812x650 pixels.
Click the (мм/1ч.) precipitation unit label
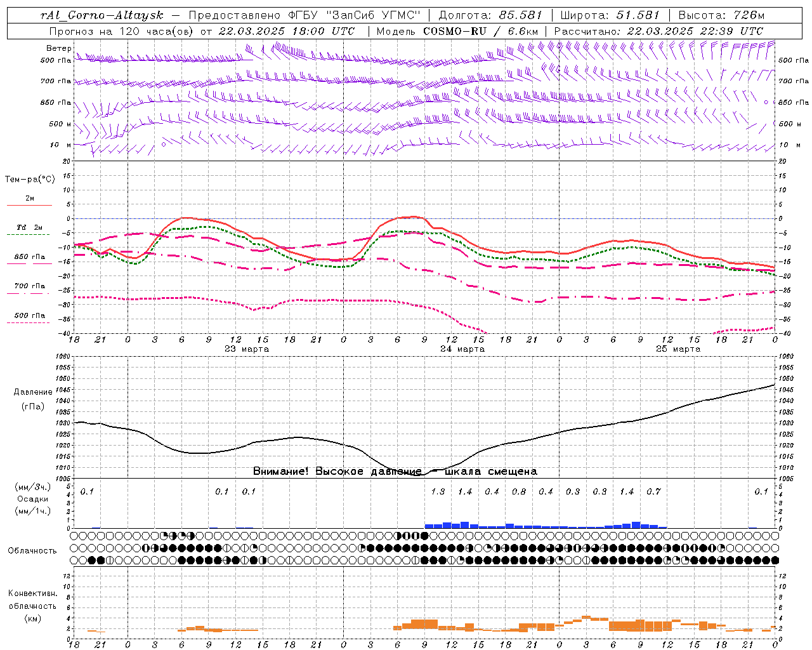(x=32, y=511)
